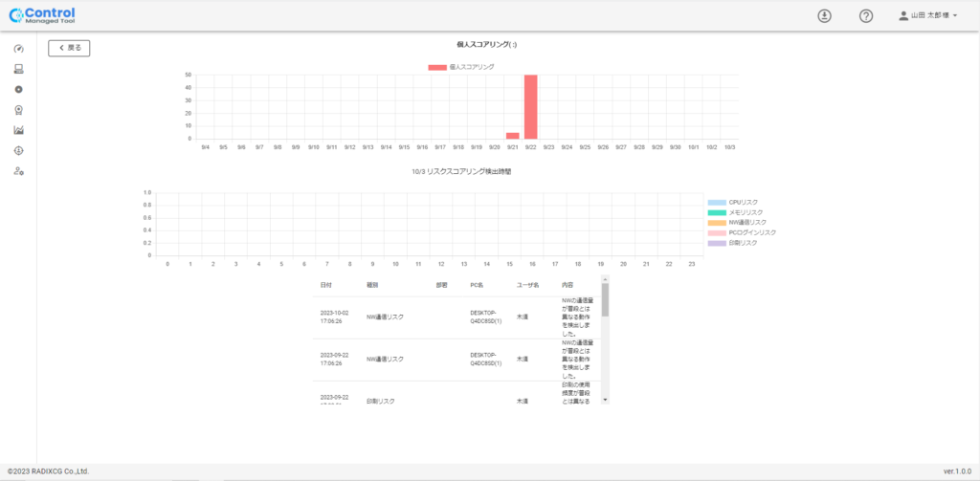The image size is (980, 481).
Task: Toggle the 個人スコアリング legend item
Action: tap(461, 67)
